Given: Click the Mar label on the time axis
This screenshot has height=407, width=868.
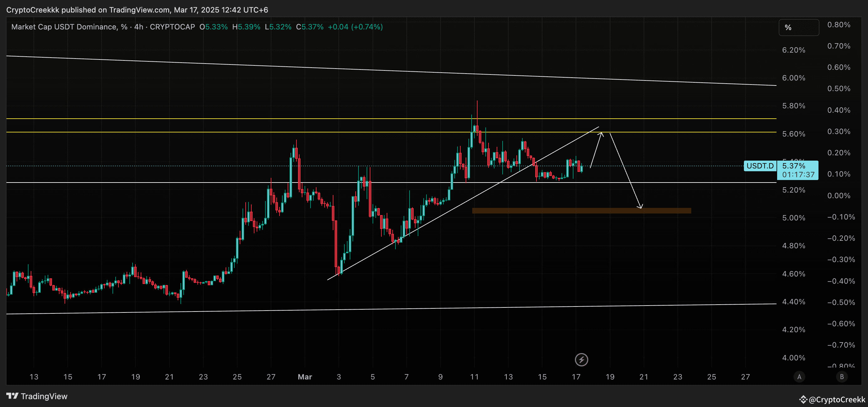Looking at the screenshot, I should coord(305,377).
